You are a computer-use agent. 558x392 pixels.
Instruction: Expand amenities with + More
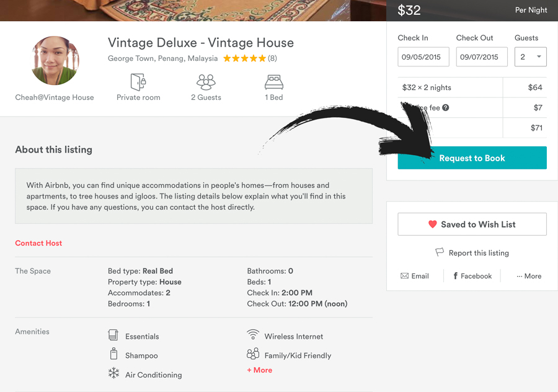point(259,370)
